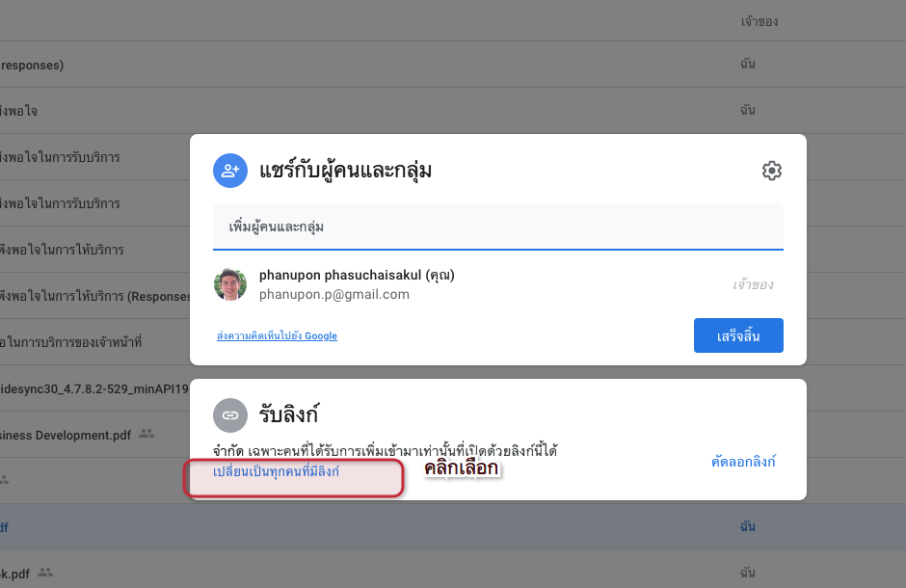Select the highlighted df file row
Screen dimensions: 906x588
[x=453, y=526]
